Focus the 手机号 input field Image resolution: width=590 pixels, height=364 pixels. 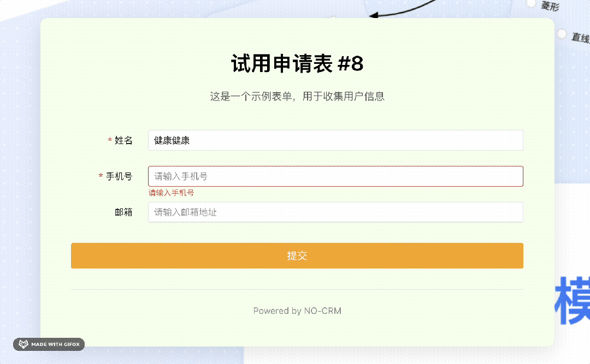[335, 176]
